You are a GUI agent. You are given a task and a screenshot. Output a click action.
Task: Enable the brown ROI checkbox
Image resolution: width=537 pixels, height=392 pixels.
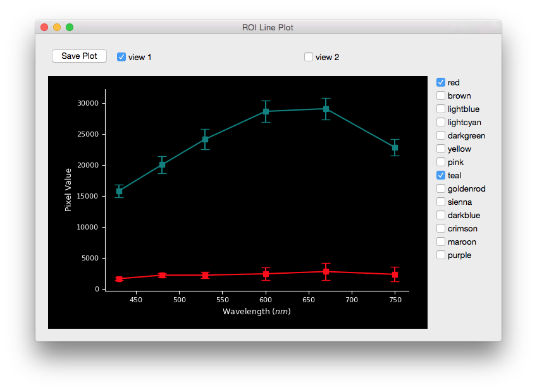(441, 95)
